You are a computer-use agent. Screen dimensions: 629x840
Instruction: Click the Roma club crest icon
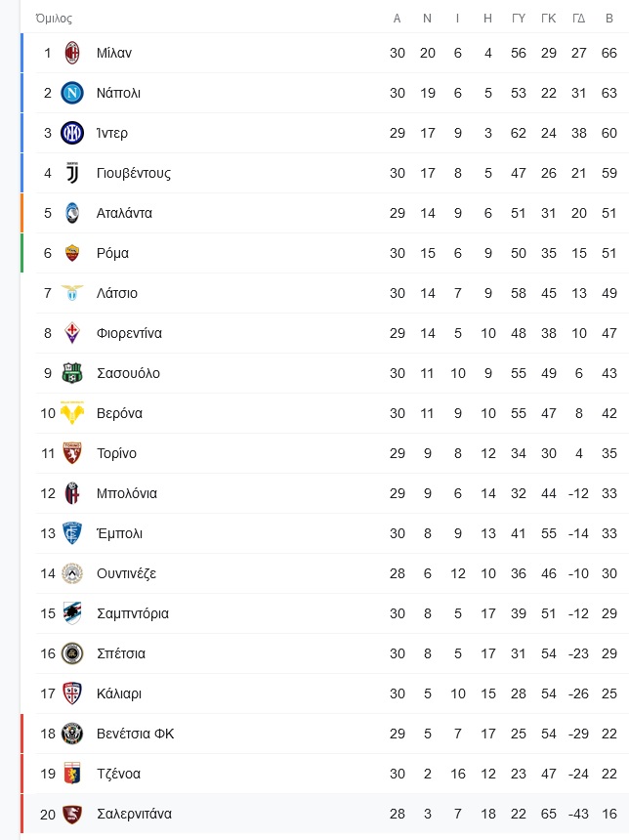[72, 253]
